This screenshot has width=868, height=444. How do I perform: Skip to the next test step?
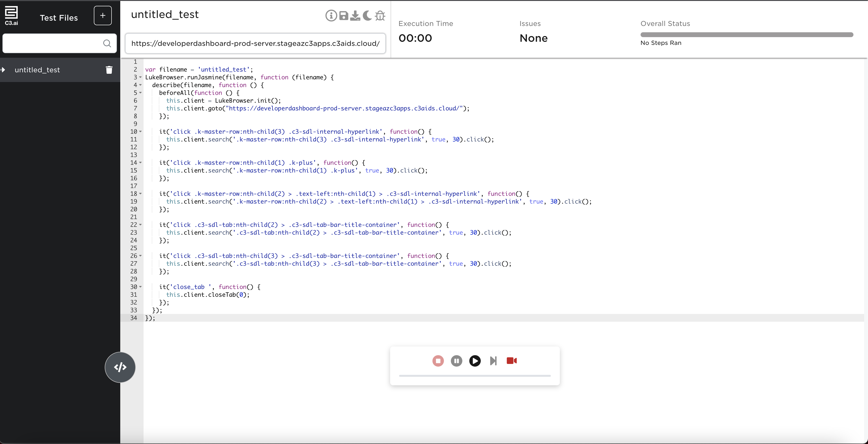pos(493,361)
